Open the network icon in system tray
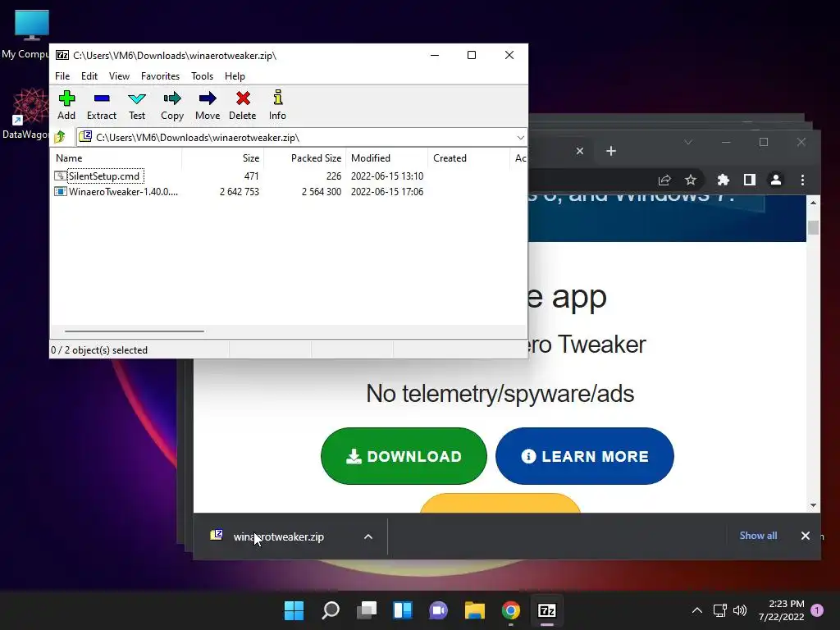Viewport: 840px width, 630px height. (720, 610)
